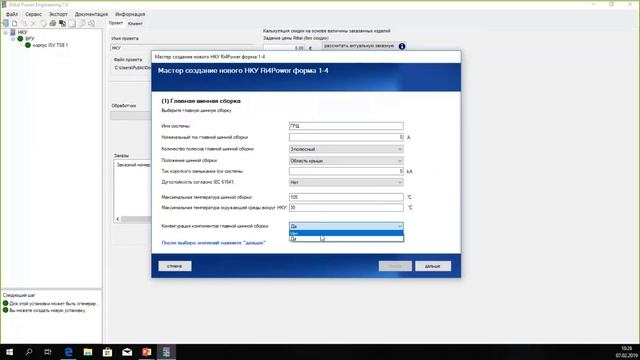The height and width of the screenshot is (360, 640).
Task: Switch to the Проект tab
Action: pyautogui.click(x=116, y=23)
